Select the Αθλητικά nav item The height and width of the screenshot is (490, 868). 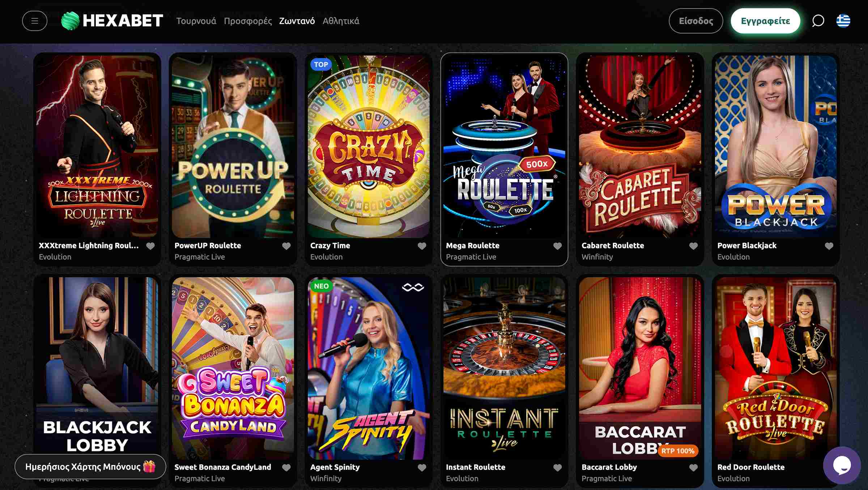341,21
